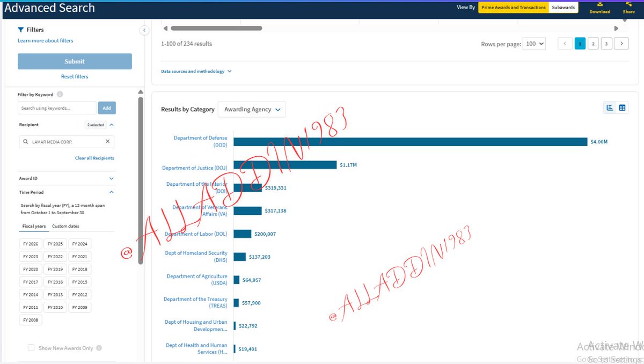Open Learn more about filters link
This screenshot has height=364, width=644.
45,41
